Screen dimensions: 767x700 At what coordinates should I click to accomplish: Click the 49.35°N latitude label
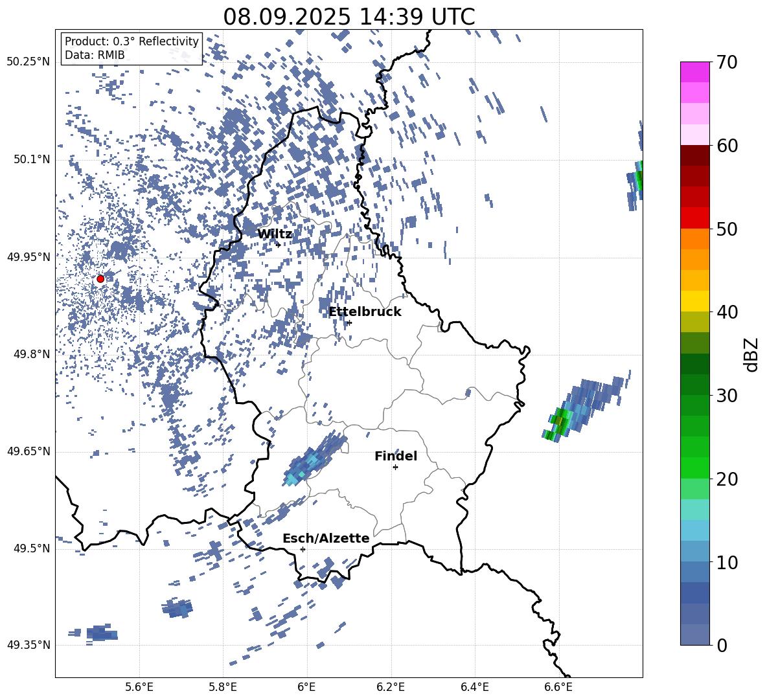coord(29,645)
